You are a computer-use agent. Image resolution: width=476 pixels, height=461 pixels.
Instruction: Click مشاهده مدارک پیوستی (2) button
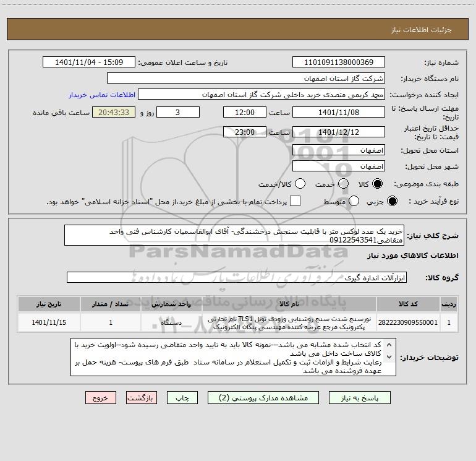coord(263,398)
